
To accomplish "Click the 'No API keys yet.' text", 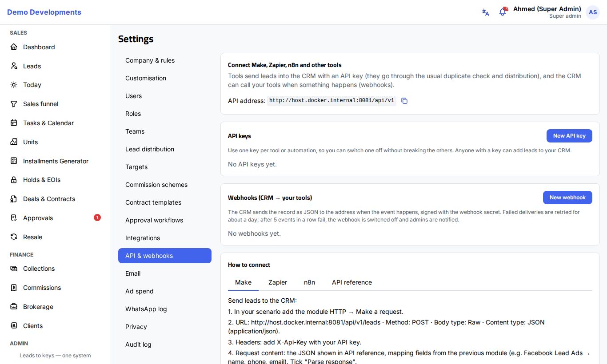I will coord(252,164).
